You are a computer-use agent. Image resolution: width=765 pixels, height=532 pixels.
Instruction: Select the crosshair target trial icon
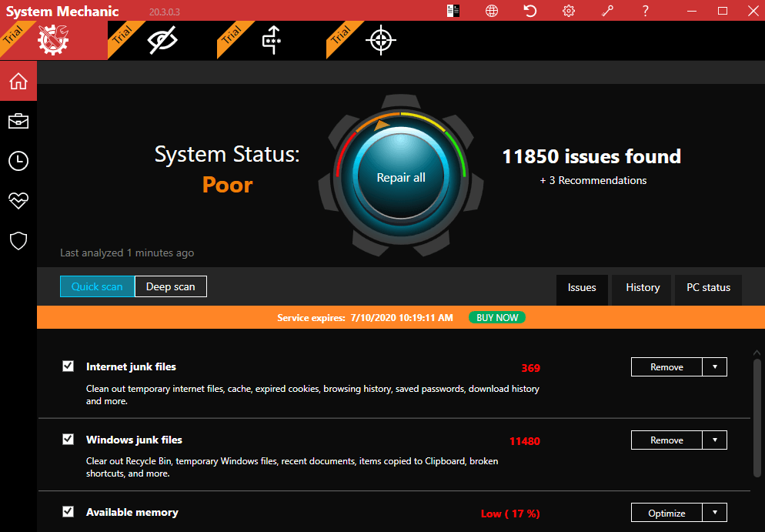coord(380,40)
